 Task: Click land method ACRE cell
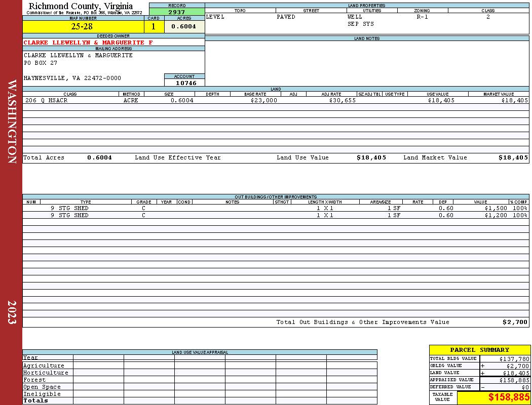coord(131,100)
